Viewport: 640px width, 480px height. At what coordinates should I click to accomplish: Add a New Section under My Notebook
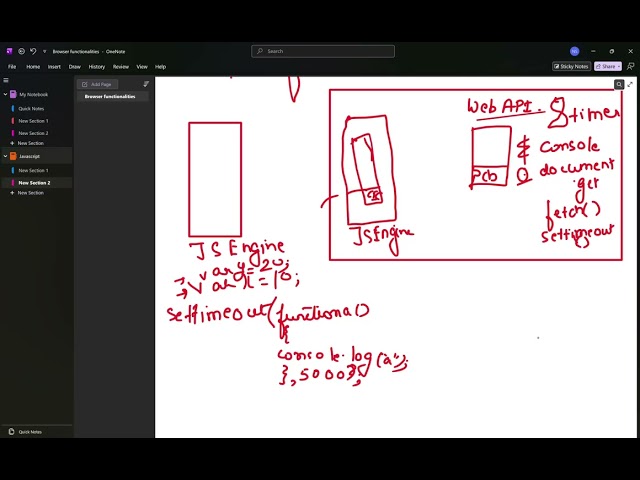[27, 143]
